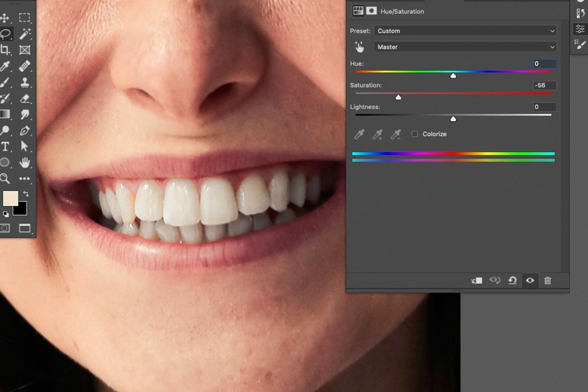Select the Frame tool
This screenshot has width=588, height=392.
click(x=24, y=50)
